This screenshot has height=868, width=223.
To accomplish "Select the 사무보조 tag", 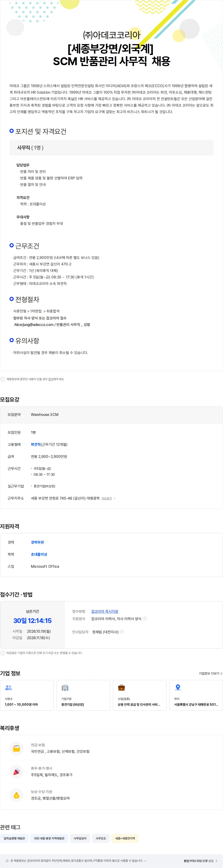I will tap(101, 838).
